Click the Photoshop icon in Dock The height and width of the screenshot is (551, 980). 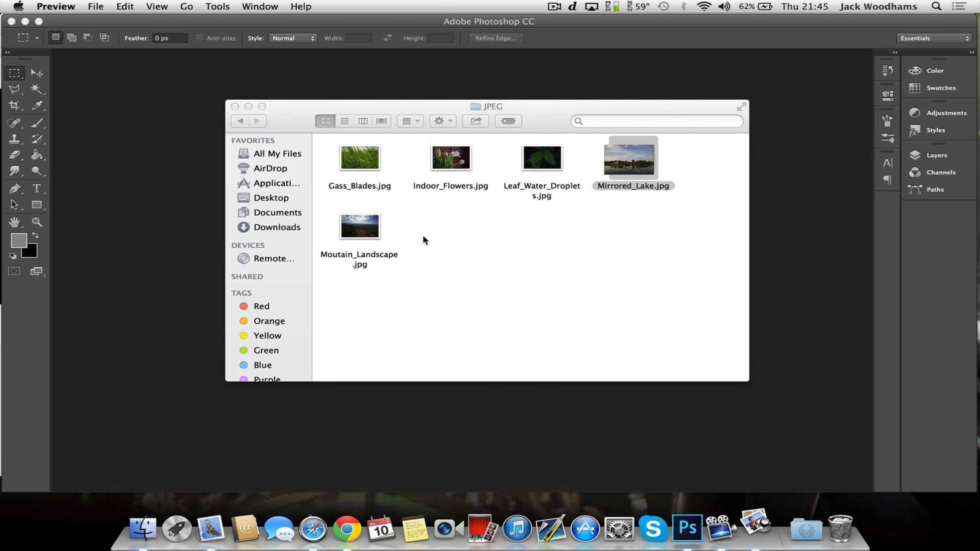click(687, 529)
